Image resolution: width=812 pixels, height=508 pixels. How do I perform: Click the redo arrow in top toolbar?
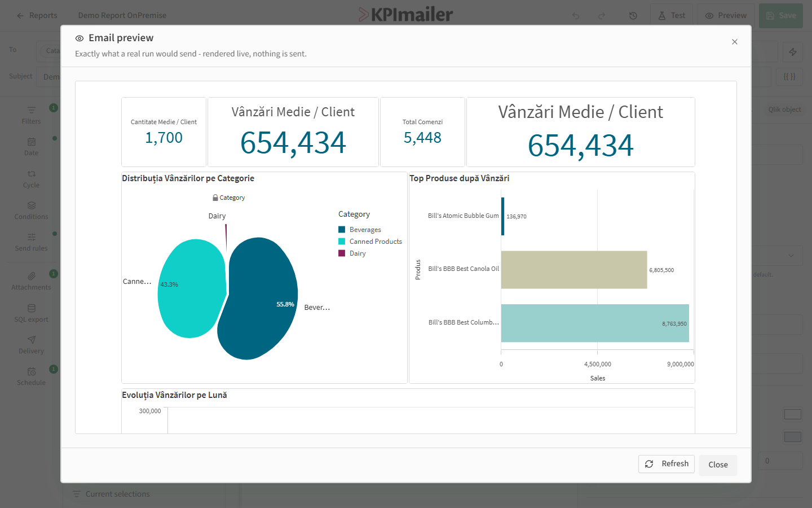(x=602, y=16)
